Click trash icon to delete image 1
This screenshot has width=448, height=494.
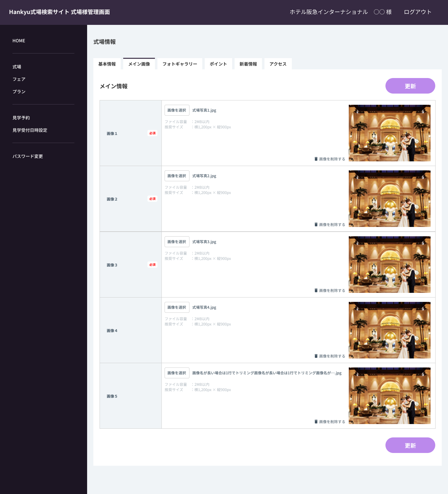316,159
